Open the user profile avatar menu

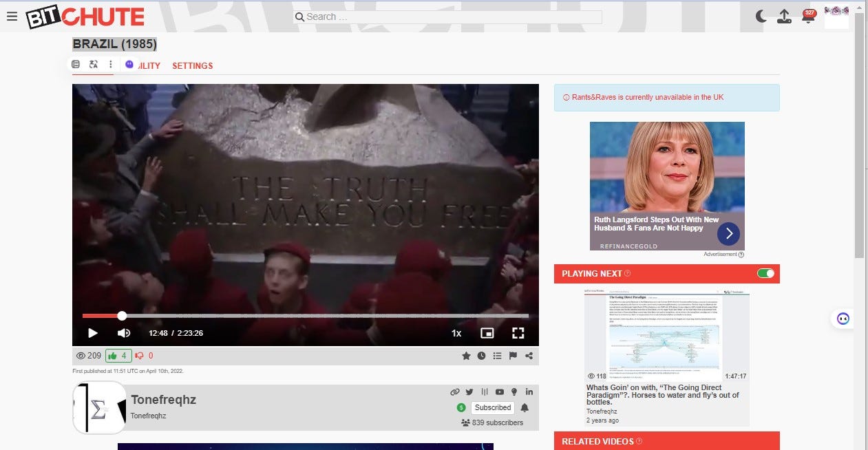click(x=836, y=17)
